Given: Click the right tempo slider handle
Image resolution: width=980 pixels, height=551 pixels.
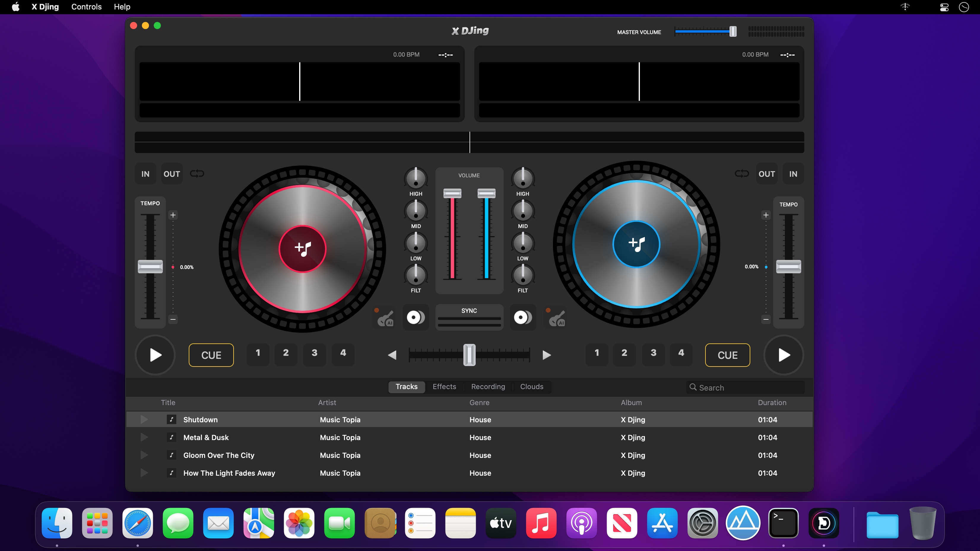Looking at the screenshot, I should click(788, 267).
